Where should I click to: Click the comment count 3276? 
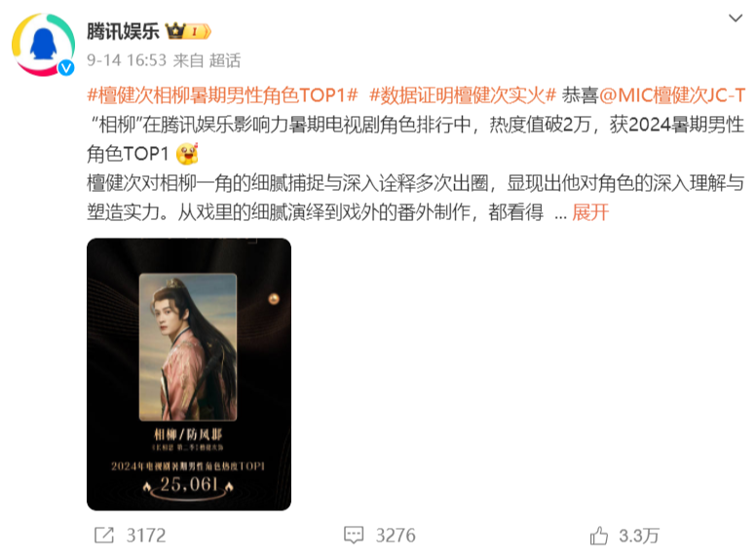pyautogui.click(x=396, y=536)
